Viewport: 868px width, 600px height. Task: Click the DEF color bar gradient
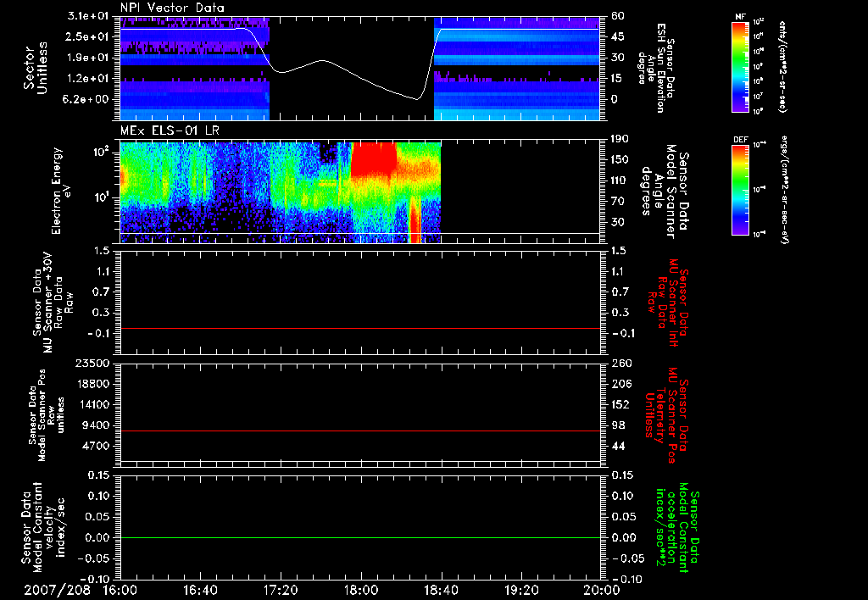(x=741, y=190)
